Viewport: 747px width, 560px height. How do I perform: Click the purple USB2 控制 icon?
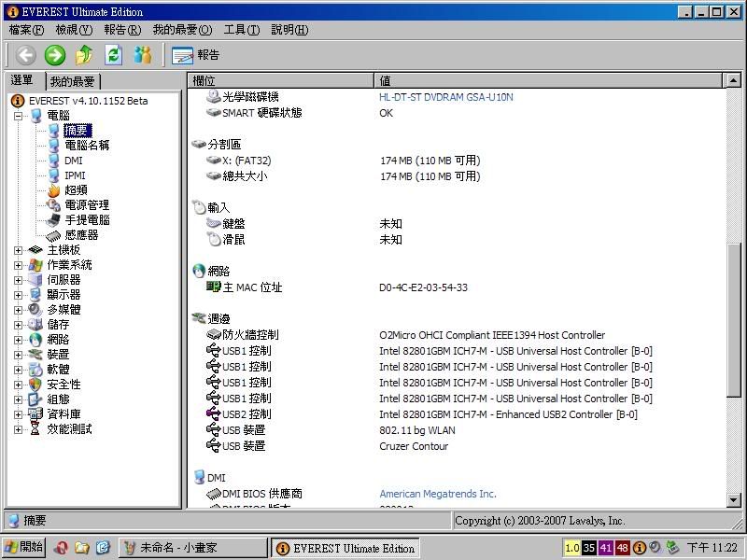point(214,413)
